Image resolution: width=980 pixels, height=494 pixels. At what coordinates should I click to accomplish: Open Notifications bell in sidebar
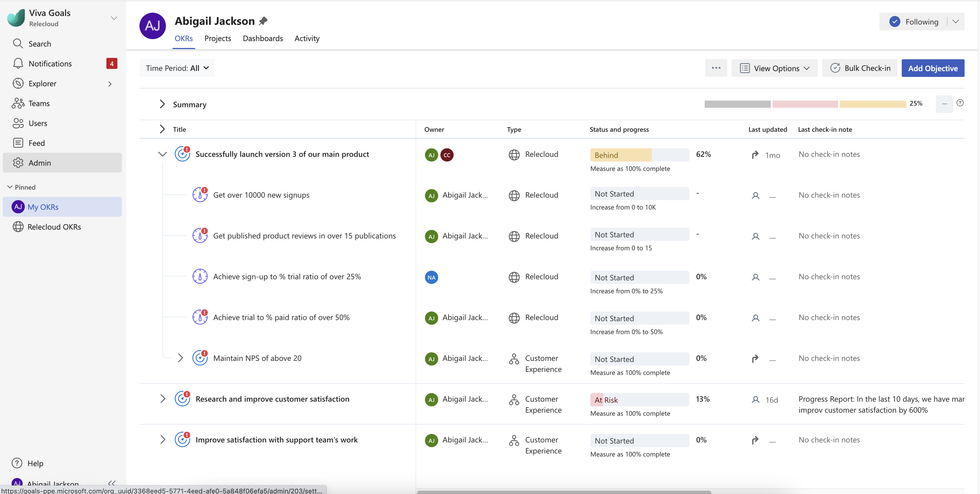pyautogui.click(x=18, y=64)
